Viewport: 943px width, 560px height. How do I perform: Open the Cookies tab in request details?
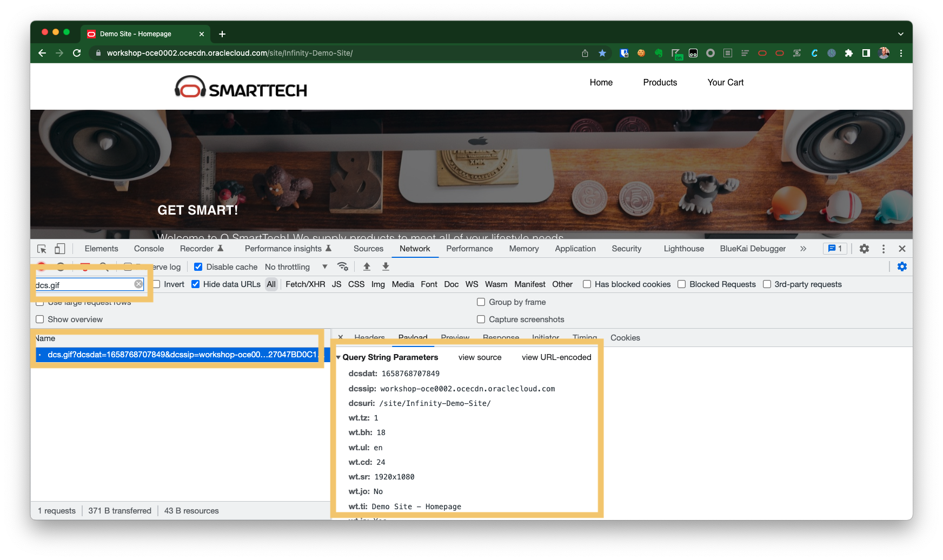pyautogui.click(x=625, y=338)
